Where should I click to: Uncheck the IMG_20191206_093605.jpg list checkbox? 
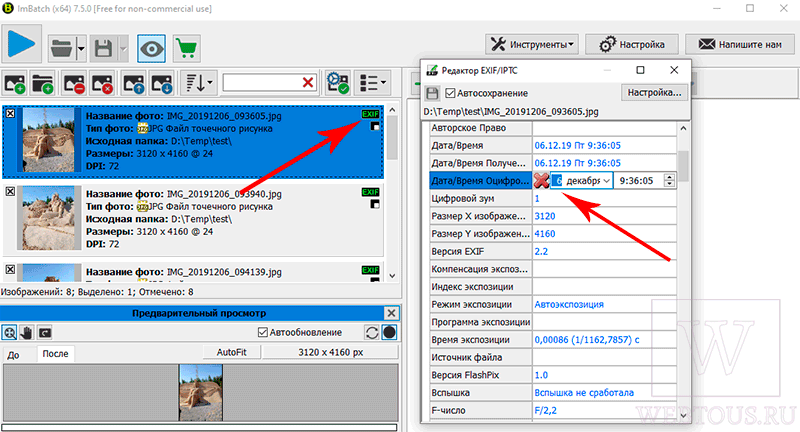tap(10, 114)
